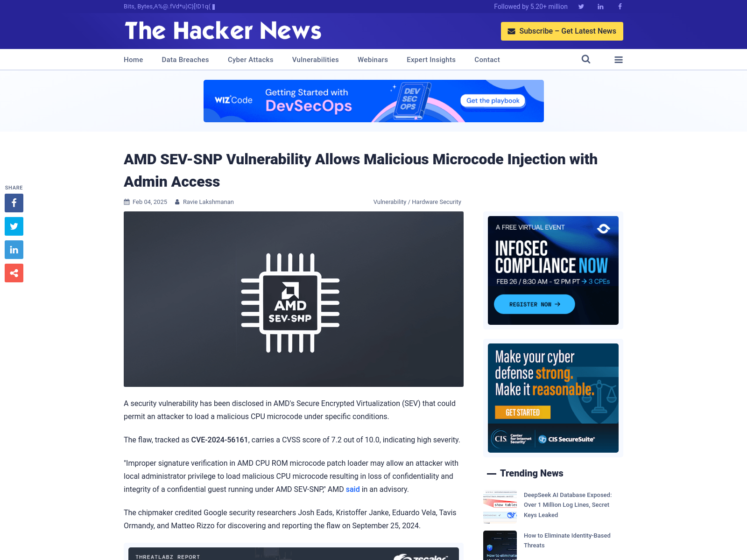Click ThreatLabz Report banner at bottom

[294, 554]
